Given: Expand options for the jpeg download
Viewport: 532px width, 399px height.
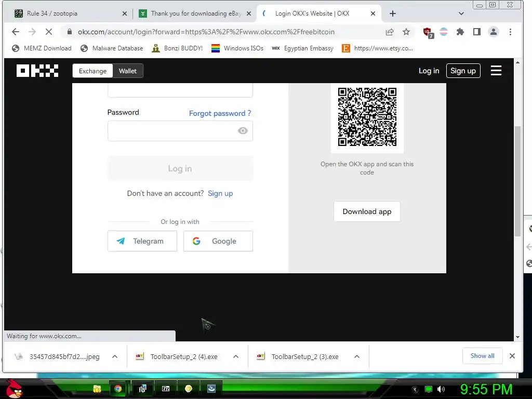Looking at the screenshot, I should [115, 356].
